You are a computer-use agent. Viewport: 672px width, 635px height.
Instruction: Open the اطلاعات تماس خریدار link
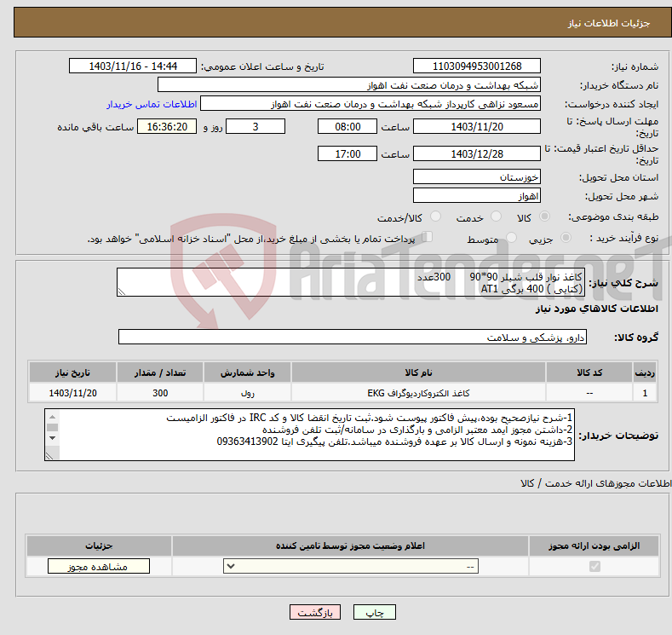[152, 104]
